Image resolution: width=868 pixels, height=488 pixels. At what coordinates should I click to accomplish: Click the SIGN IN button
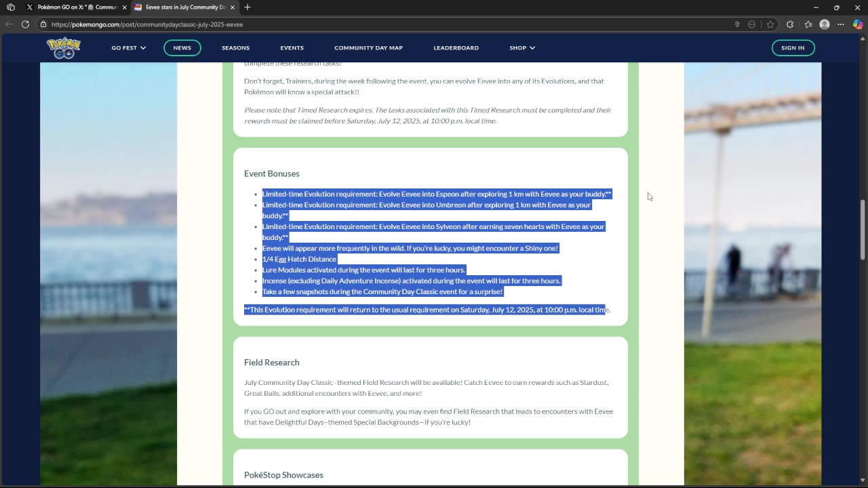click(x=793, y=47)
